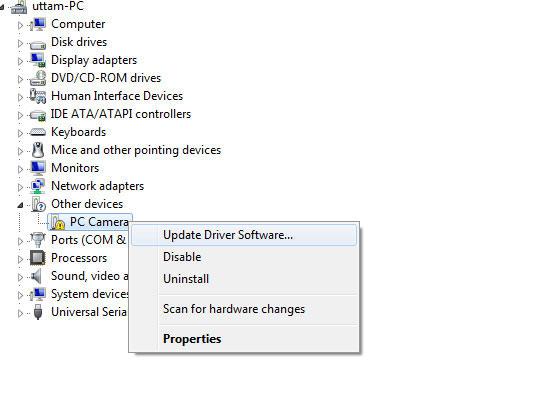
Task: Click the Human Interface Devices icon
Action: [38, 96]
